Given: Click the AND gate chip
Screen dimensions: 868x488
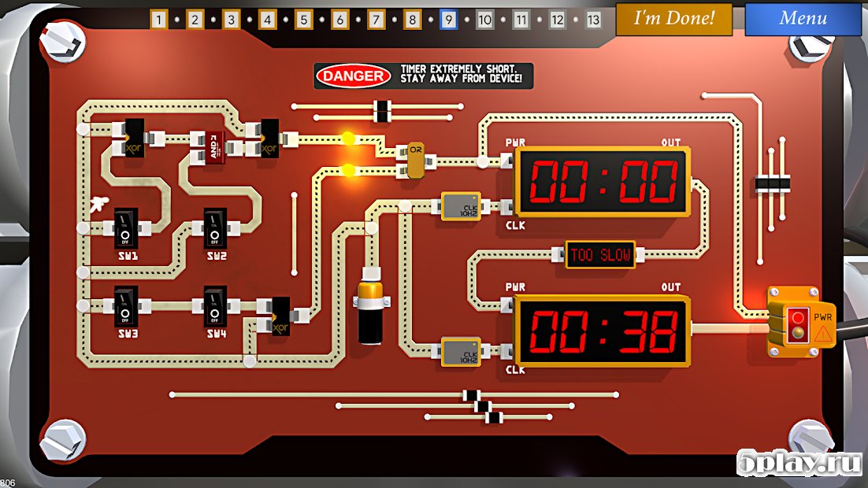Looking at the screenshot, I should 216,148.
